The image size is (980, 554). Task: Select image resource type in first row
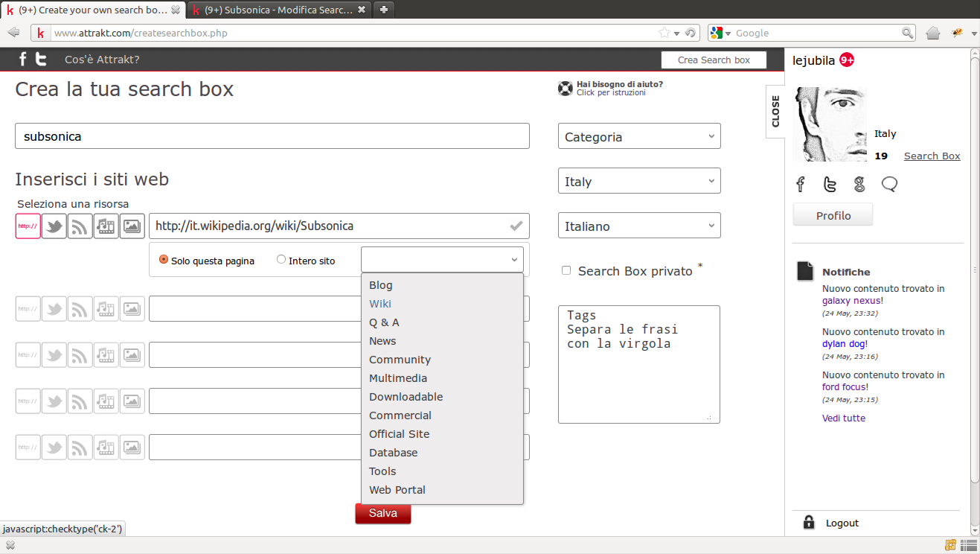(x=132, y=226)
